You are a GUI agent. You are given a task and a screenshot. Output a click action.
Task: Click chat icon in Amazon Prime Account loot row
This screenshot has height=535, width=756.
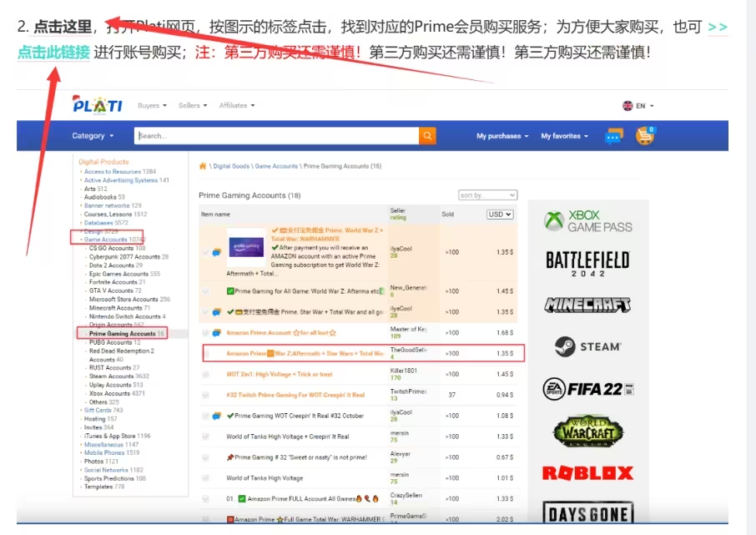[217, 332]
